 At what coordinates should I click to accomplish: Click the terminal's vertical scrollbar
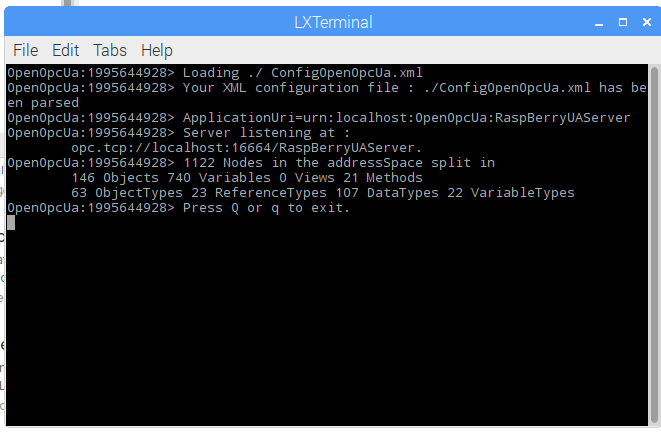pos(654,244)
